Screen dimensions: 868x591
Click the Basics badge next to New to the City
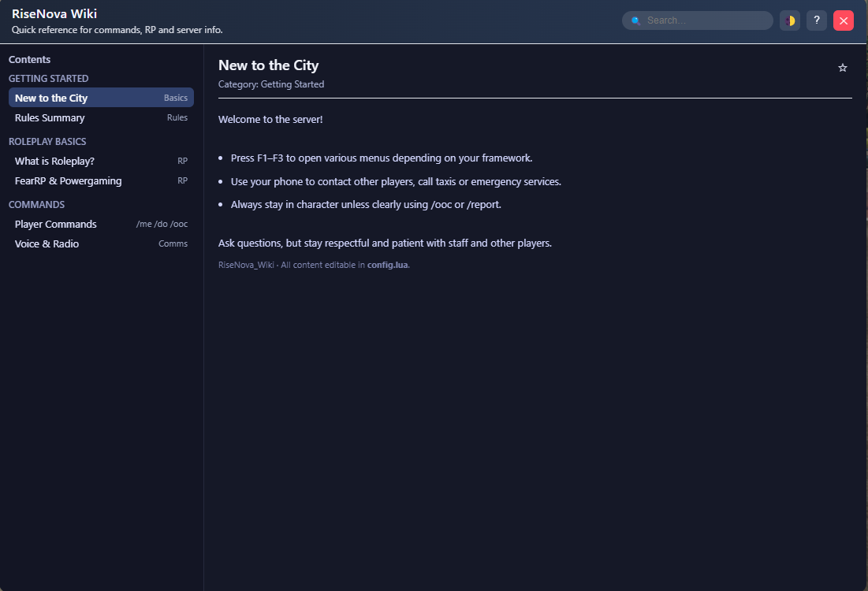177,97
